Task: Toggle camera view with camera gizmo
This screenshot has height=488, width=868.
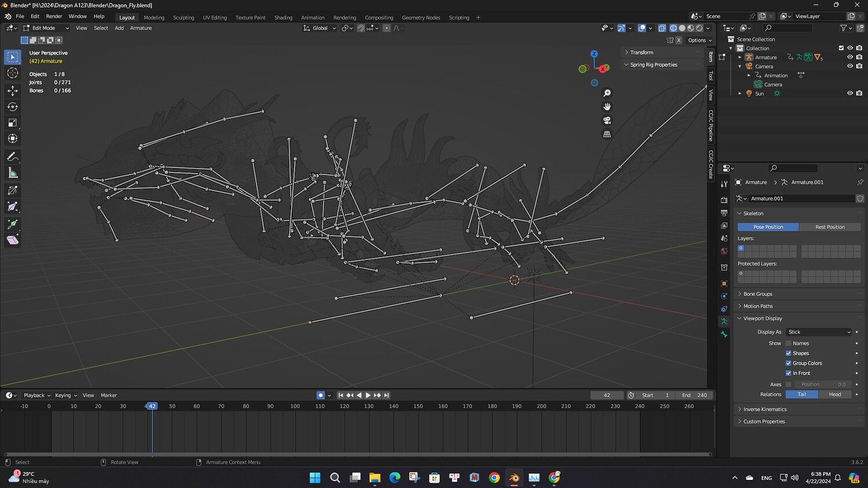Action: [x=607, y=120]
